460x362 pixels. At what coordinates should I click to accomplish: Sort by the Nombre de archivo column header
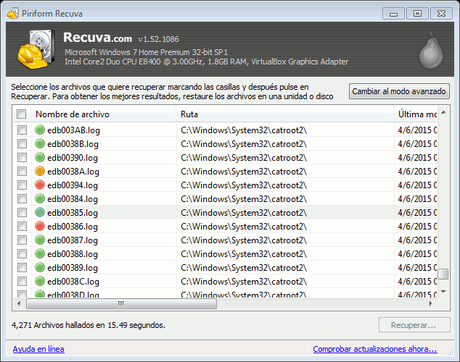click(x=103, y=114)
